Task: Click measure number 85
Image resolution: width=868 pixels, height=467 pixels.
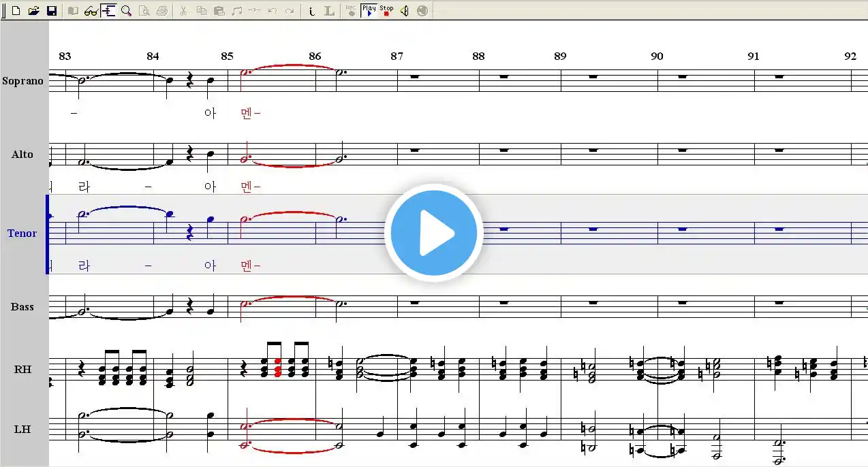Action: 228,57
